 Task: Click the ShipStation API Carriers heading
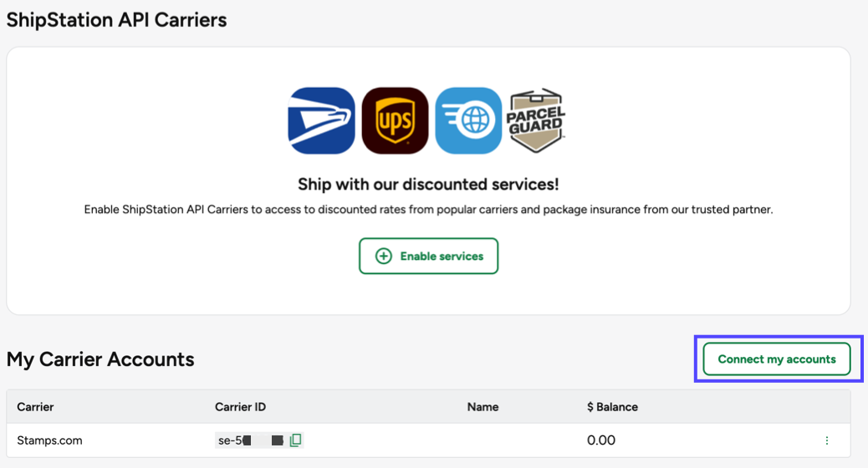[x=116, y=20]
